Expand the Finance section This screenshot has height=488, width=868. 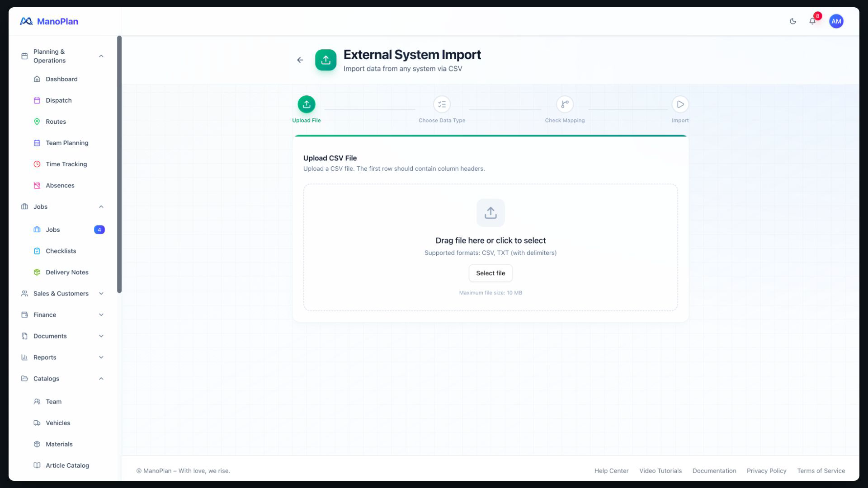click(63, 315)
